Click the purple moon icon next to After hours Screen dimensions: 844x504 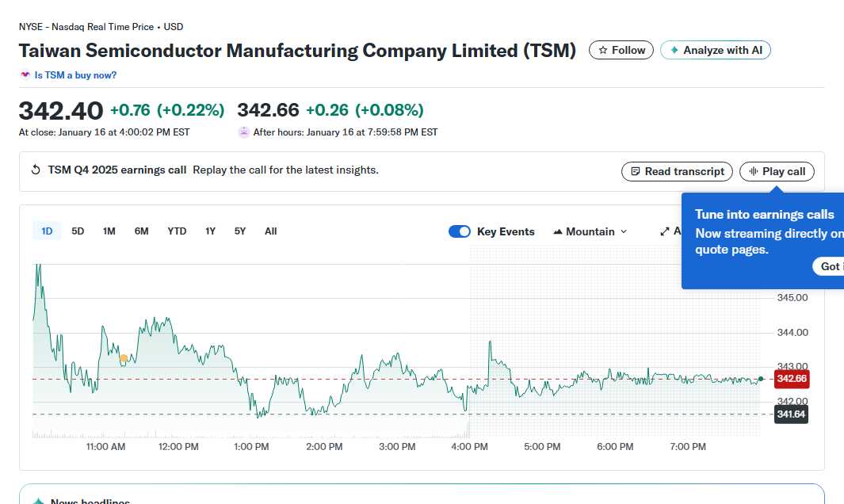[243, 132]
